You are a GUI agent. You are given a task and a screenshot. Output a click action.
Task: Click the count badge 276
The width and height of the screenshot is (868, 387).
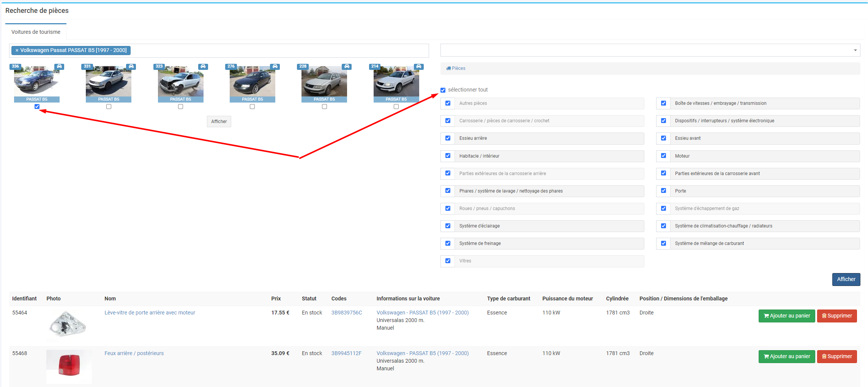pos(231,66)
